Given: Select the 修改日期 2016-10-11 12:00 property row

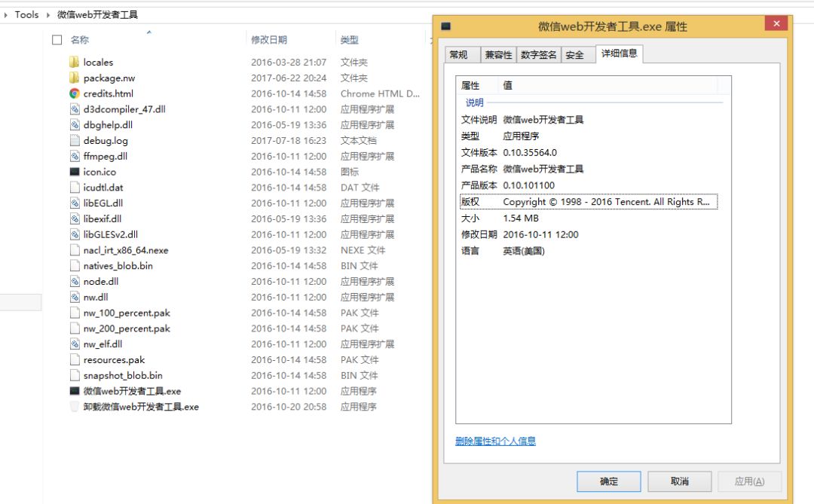Looking at the screenshot, I should (x=589, y=234).
